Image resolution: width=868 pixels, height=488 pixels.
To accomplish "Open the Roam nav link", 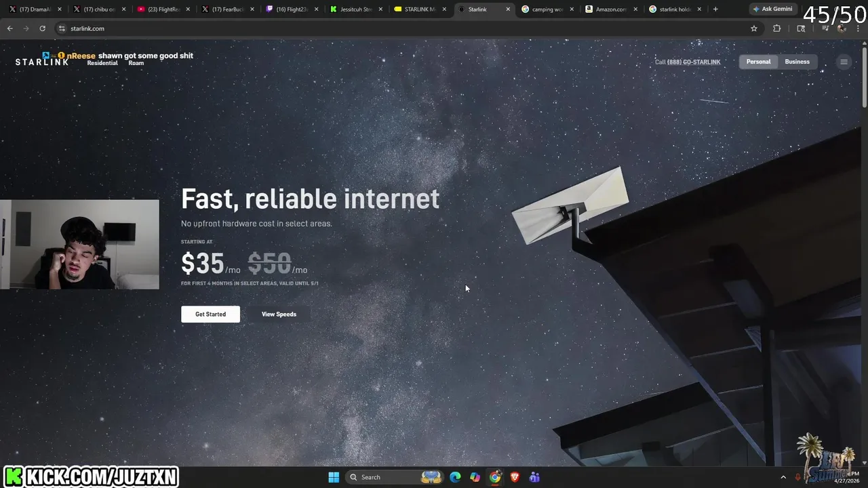I will 136,63.
